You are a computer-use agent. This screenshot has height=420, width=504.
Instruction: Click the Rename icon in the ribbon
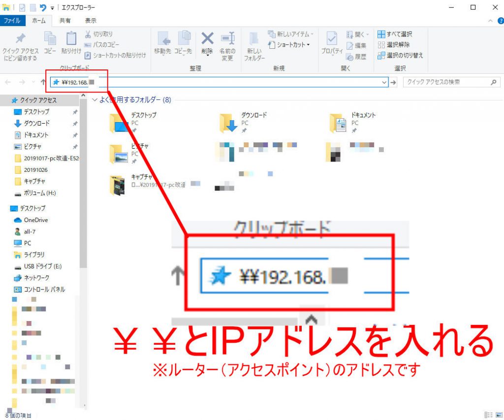tap(227, 39)
